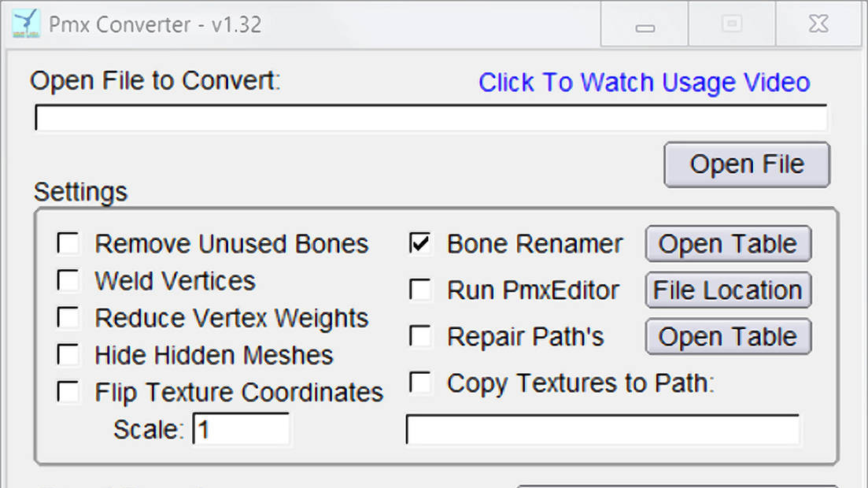The height and width of the screenshot is (488, 868).
Task: Focus the Open File to Convert field
Action: pyautogui.click(x=430, y=119)
